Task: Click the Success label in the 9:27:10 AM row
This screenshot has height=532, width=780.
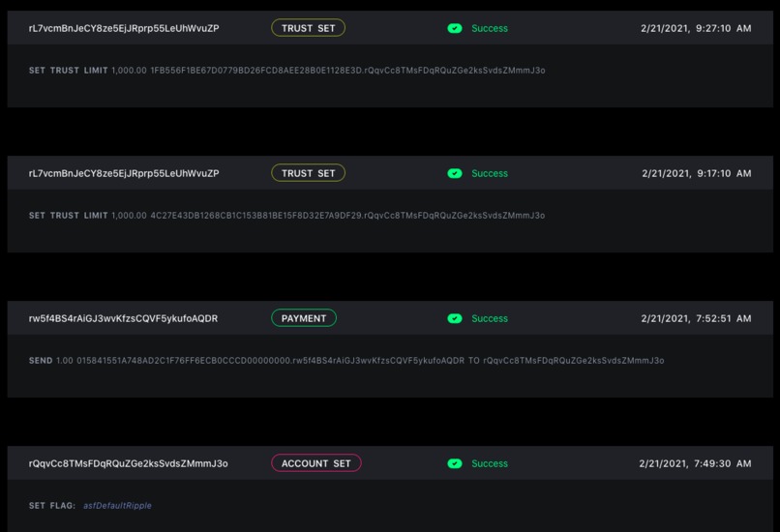Action: (x=490, y=28)
